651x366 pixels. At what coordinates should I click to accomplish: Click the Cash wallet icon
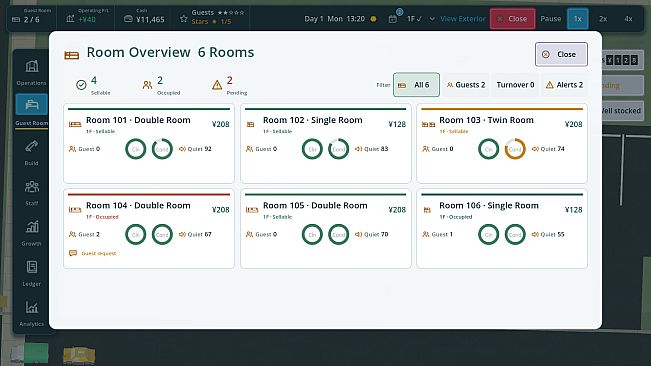pyautogui.click(x=128, y=19)
